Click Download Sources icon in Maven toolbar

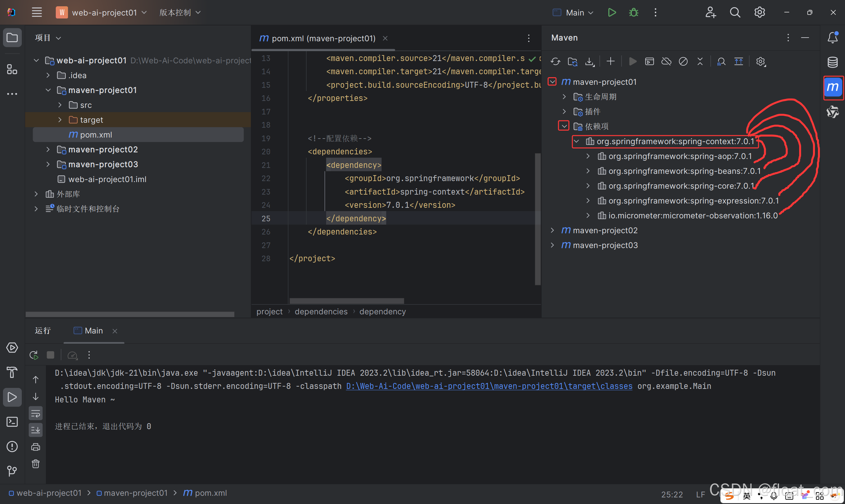point(590,61)
